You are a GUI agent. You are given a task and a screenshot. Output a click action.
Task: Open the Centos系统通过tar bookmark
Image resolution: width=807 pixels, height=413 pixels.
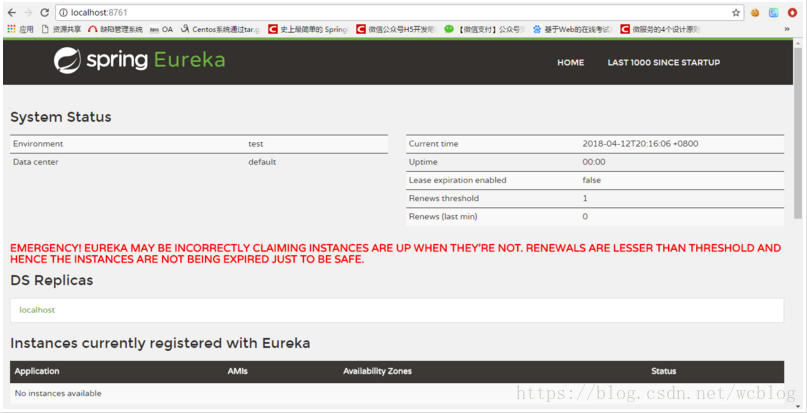[x=220, y=29]
